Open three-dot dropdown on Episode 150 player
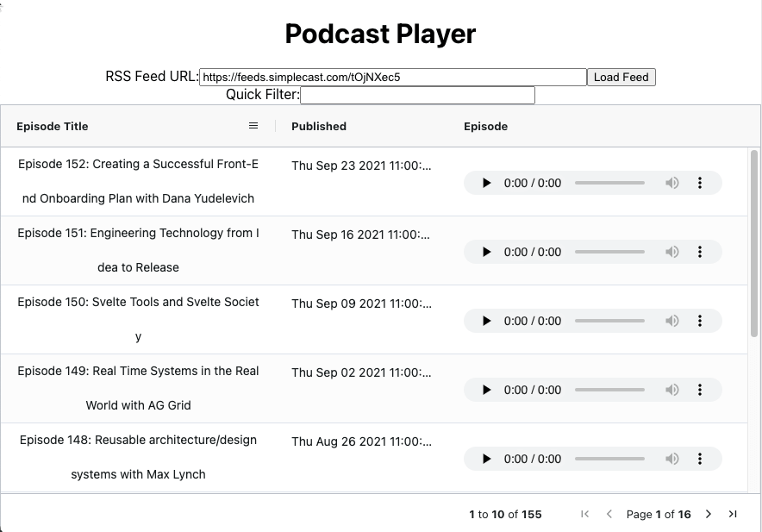 700,321
